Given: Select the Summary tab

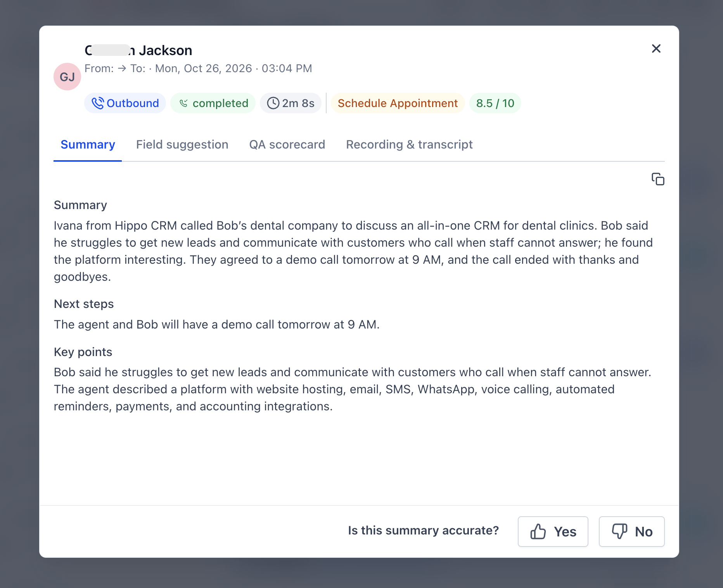Looking at the screenshot, I should 88,144.
